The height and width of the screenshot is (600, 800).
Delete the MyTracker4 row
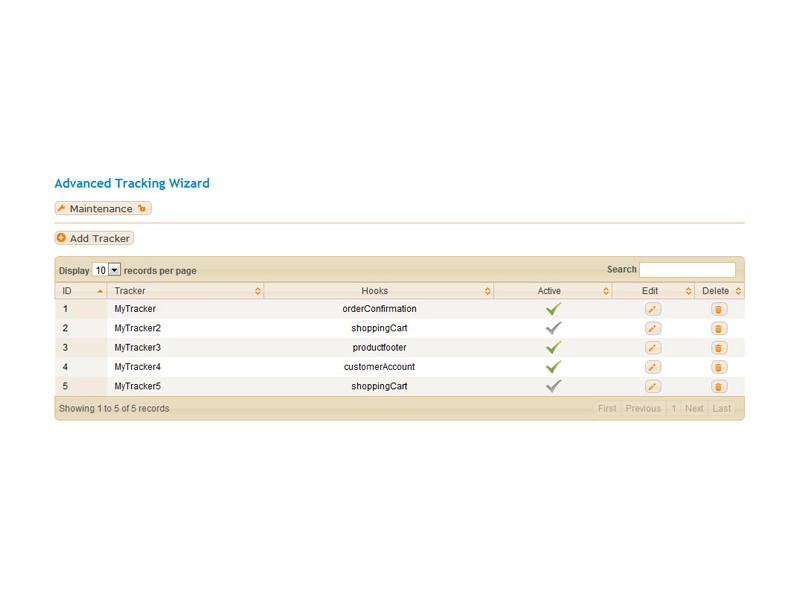(719, 367)
